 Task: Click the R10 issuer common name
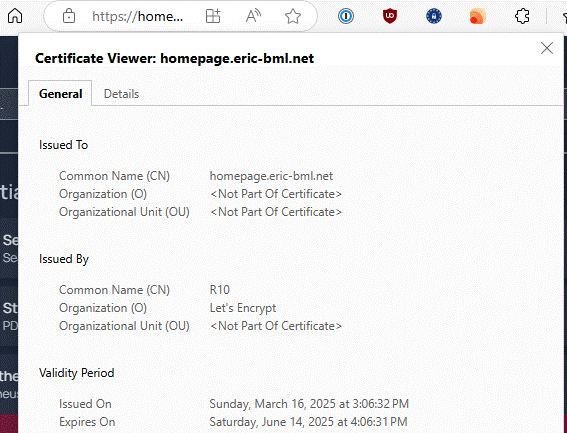tap(219, 290)
